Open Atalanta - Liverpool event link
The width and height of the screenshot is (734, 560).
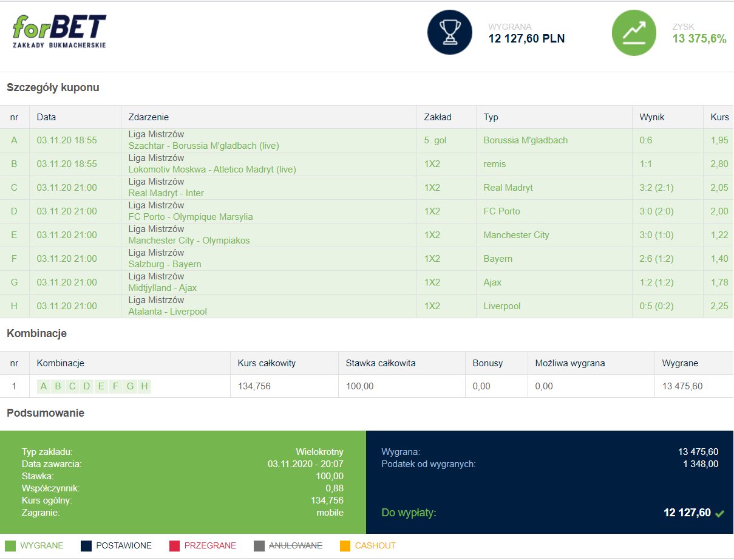(168, 312)
